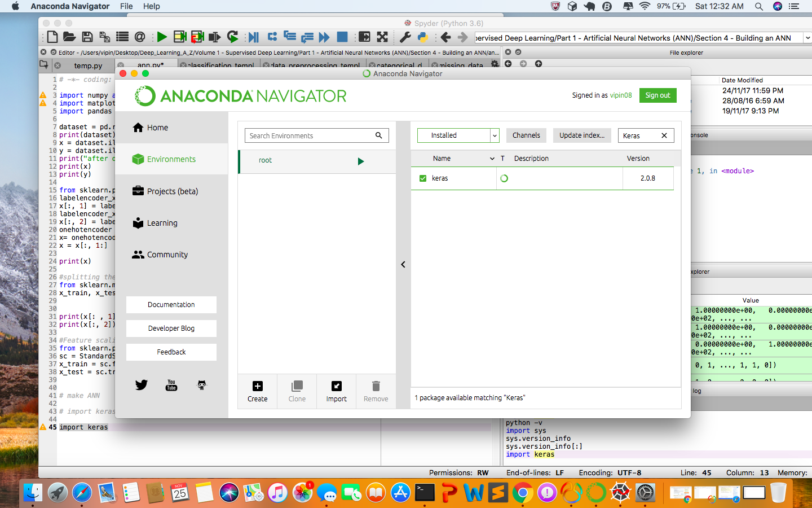Start debugging with Spyder debug icon
Image resolution: width=812 pixels, height=508 pixels.
click(253, 37)
